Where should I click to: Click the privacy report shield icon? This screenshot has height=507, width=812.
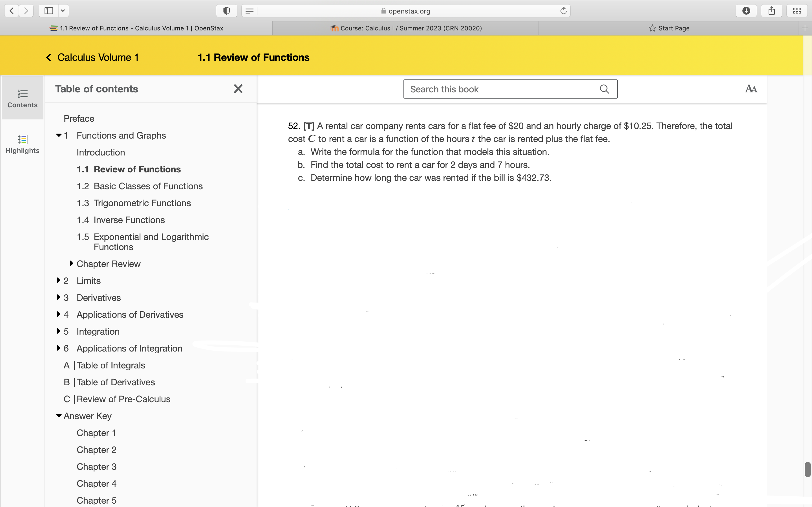click(226, 11)
